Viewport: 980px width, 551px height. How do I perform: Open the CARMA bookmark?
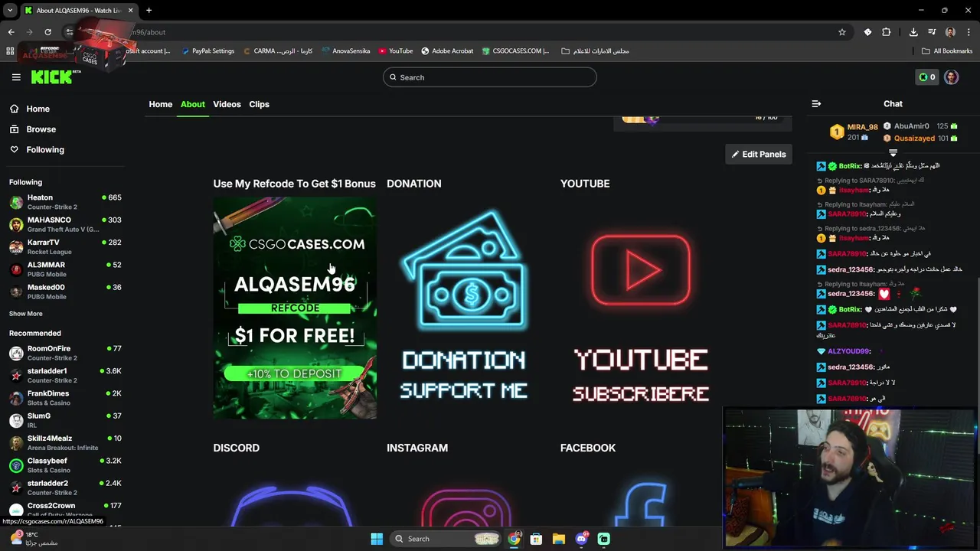point(277,51)
